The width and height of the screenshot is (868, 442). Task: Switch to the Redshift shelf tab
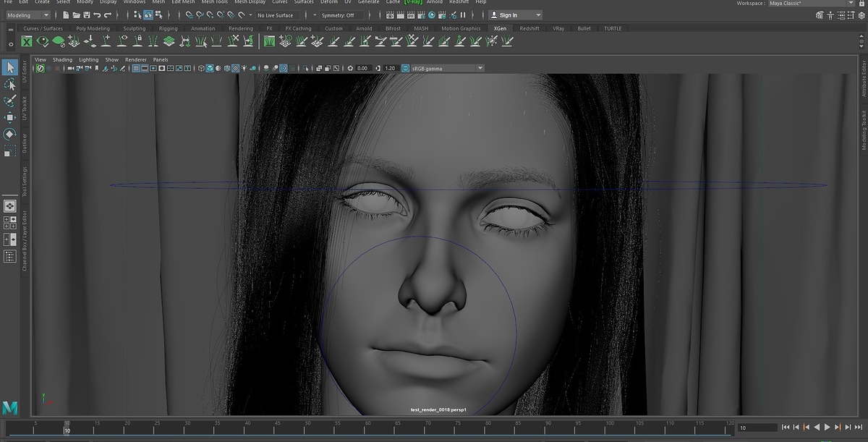pos(529,28)
